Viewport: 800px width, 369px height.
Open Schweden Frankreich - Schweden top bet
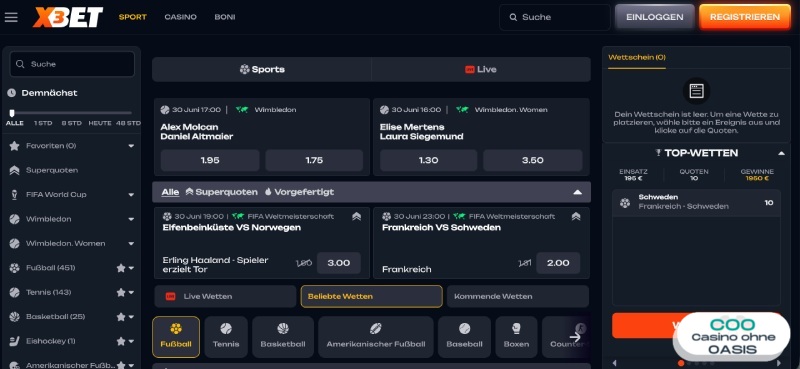tap(696, 203)
